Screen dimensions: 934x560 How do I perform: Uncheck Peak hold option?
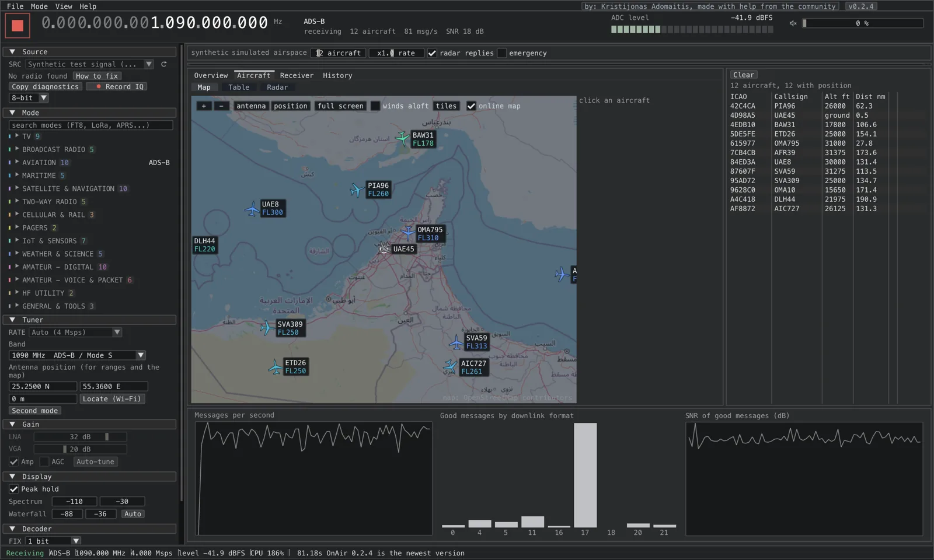pos(13,489)
